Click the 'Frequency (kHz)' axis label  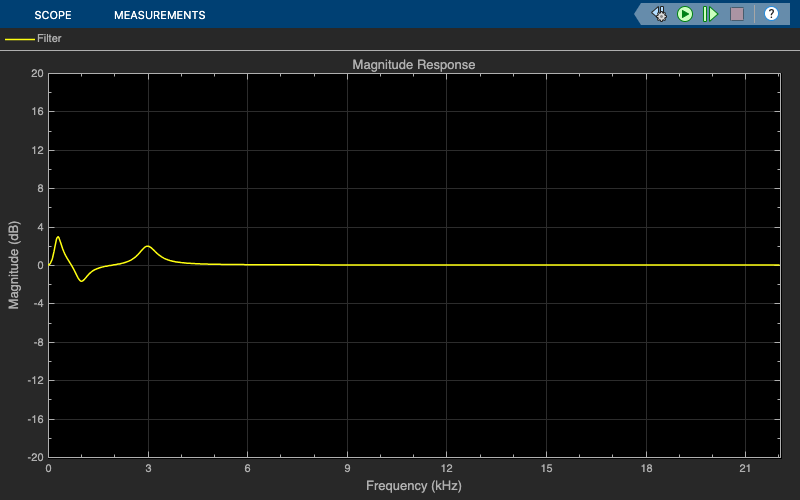tap(414, 486)
